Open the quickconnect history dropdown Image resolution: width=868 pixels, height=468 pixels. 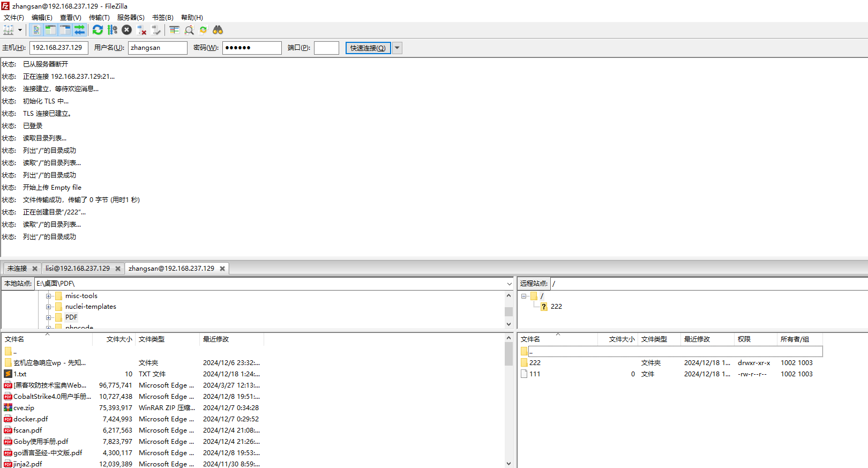[x=397, y=48]
